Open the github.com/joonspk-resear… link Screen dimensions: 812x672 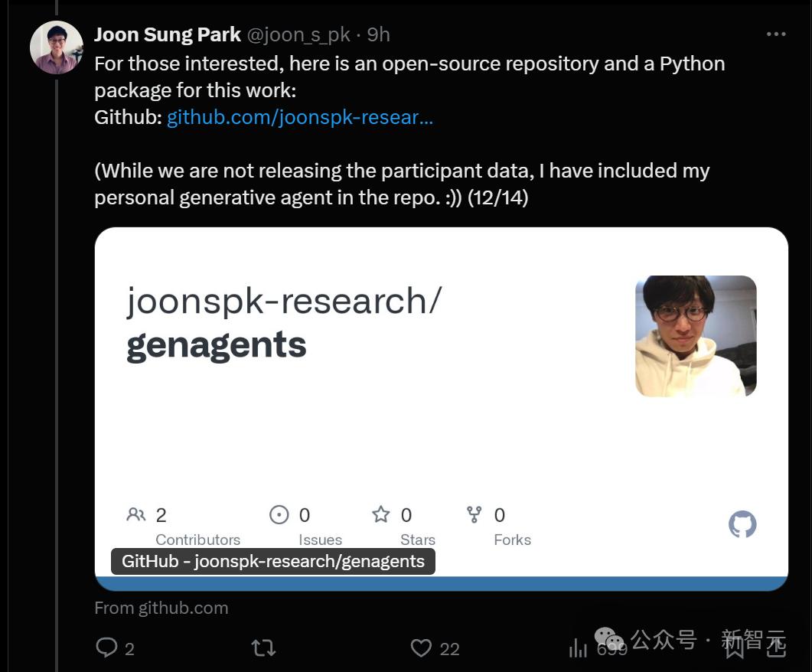click(300, 117)
